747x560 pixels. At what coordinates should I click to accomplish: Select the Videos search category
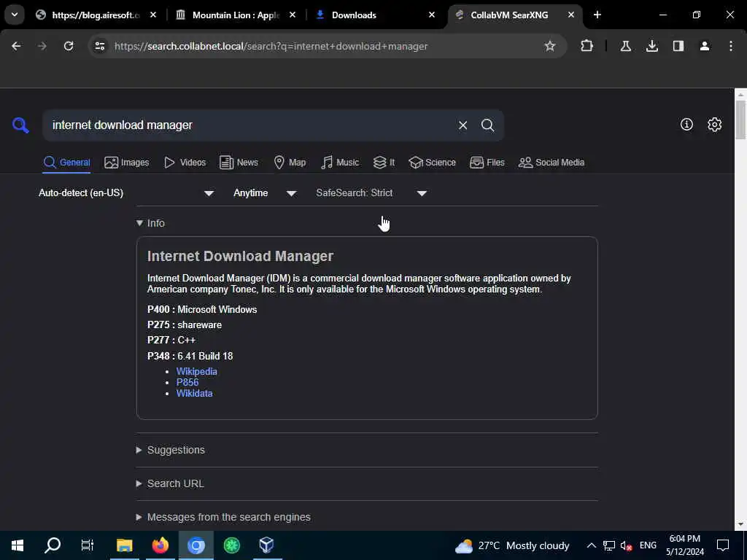[x=185, y=163]
